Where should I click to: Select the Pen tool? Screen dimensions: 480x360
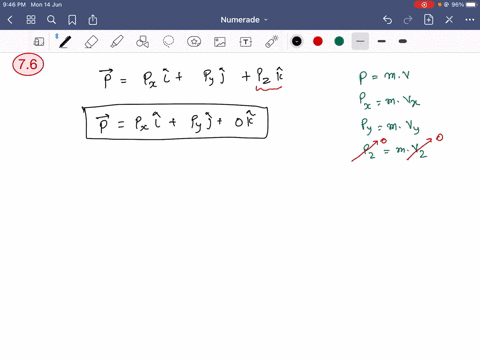[x=65, y=42]
